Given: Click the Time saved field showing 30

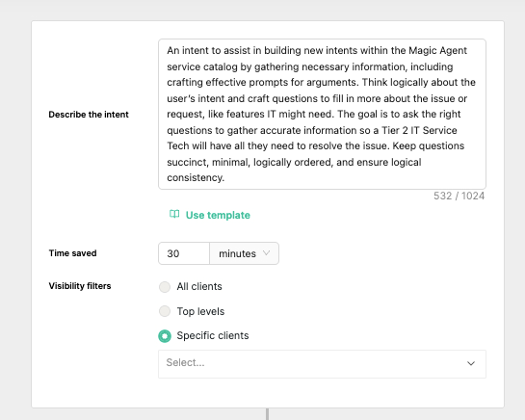Looking at the screenshot, I should pos(184,253).
